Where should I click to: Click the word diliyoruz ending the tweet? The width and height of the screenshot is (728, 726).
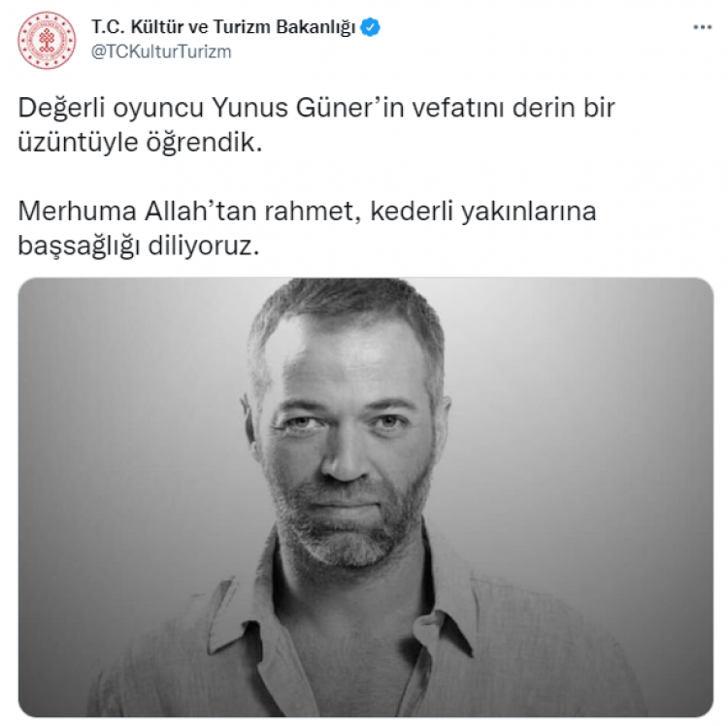coord(204,246)
